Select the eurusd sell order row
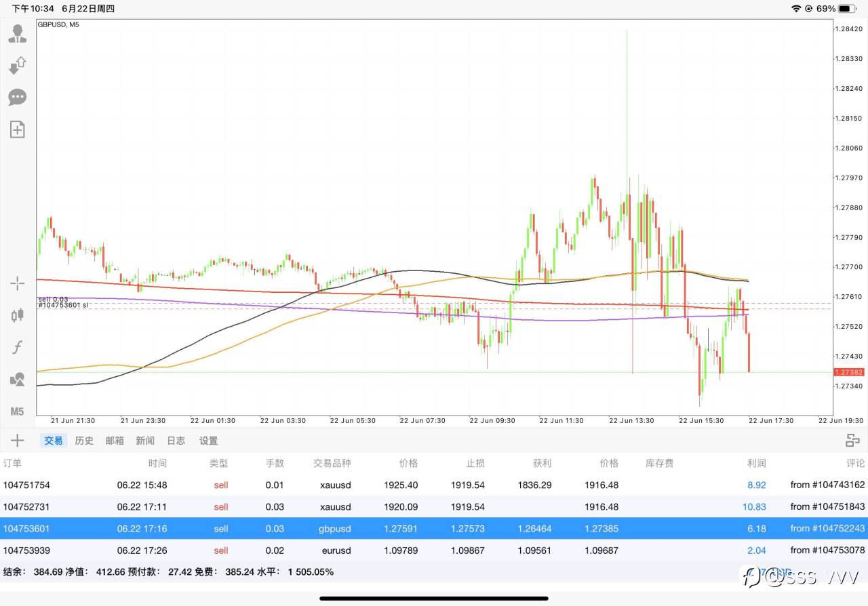This screenshot has width=868, height=606. pyautogui.click(x=434, y=550)
